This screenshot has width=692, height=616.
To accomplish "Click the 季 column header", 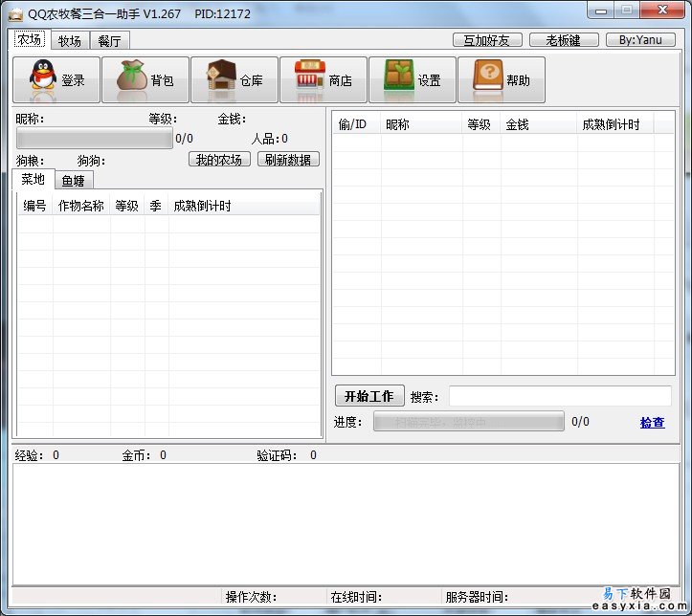I will pos(156,206).
